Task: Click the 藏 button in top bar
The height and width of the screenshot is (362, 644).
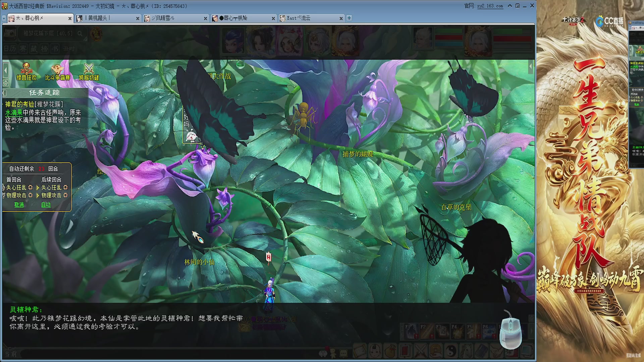Action: 34,49
